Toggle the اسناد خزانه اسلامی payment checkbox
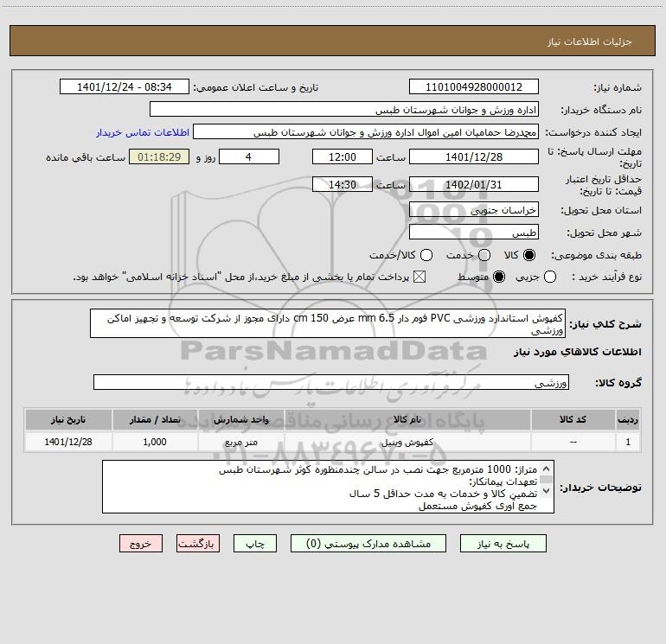 (x=419, y=277)
